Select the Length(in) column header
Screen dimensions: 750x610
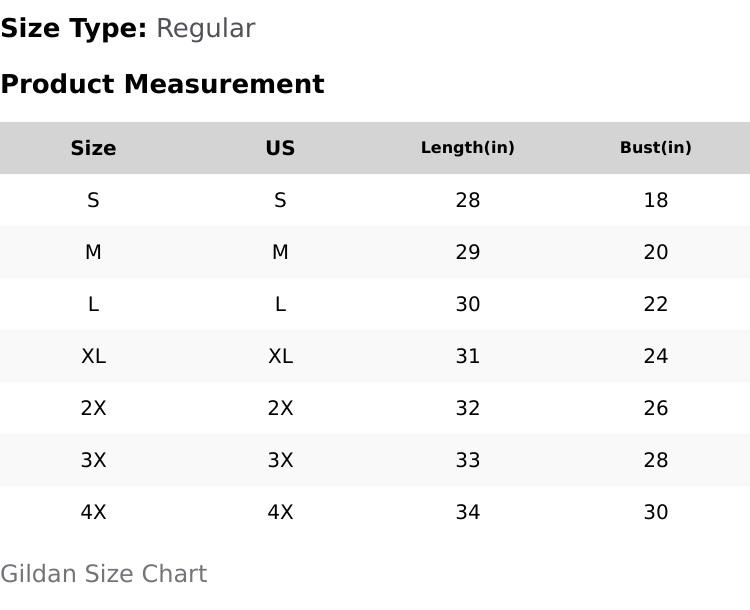(x=467, y=148)
